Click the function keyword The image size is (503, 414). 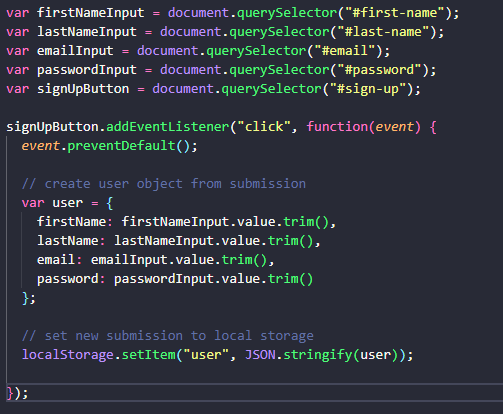click(337, 127)
